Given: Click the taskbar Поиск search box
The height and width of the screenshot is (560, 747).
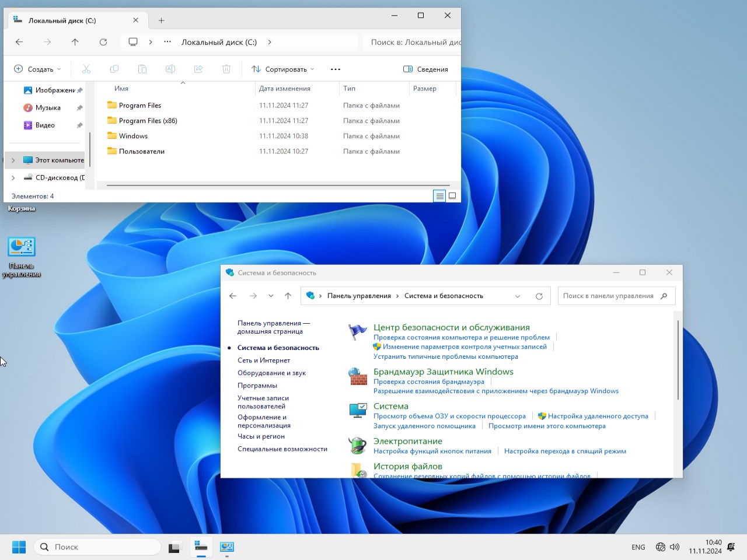Looking at the screenshot, I should tap(97, 547).
